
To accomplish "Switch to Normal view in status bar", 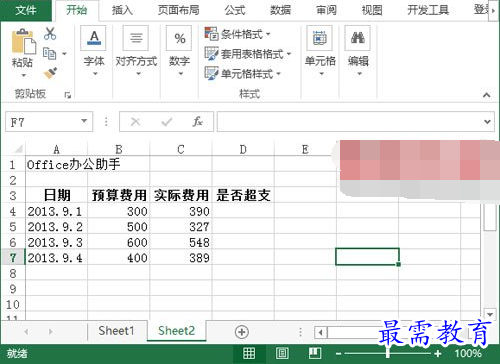I will click(249, 353).
